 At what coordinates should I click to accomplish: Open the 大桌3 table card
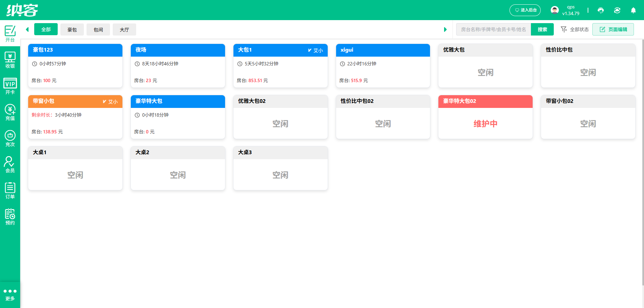280,168
